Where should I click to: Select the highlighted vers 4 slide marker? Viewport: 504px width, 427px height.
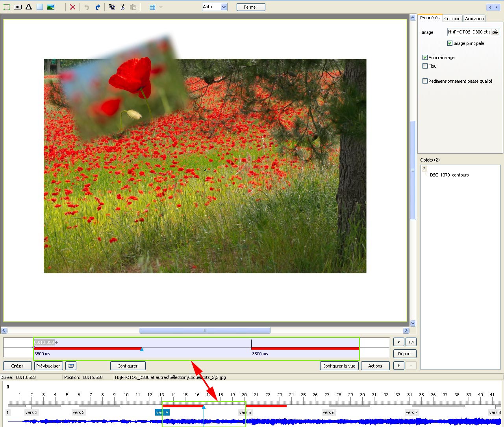[162, 412]
